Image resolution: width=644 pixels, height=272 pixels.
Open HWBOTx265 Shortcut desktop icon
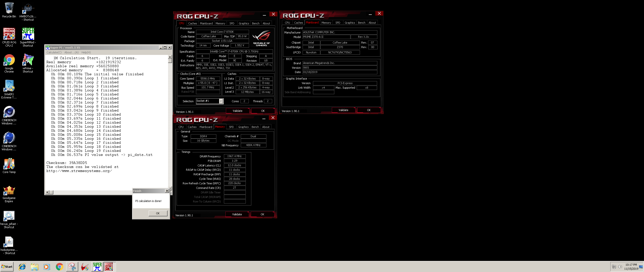[x=28, y=12]
